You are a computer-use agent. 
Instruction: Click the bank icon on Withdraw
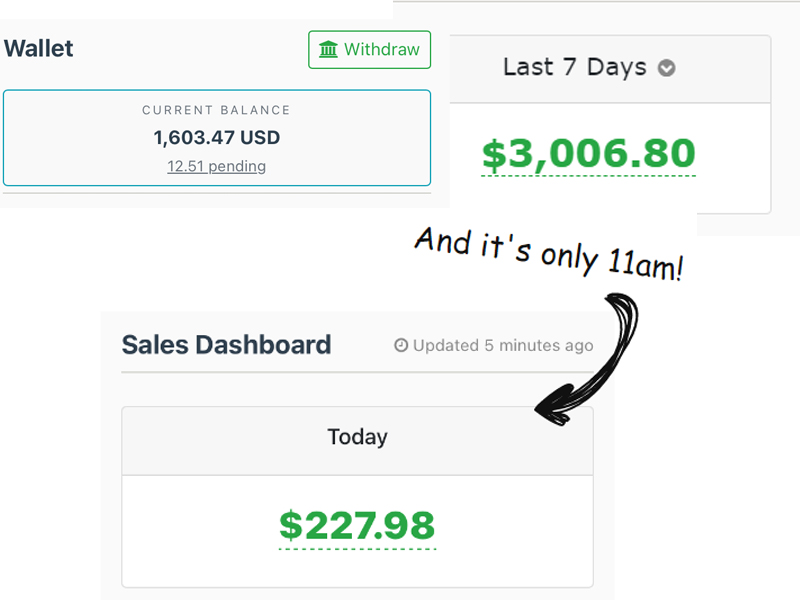(328, 49)
